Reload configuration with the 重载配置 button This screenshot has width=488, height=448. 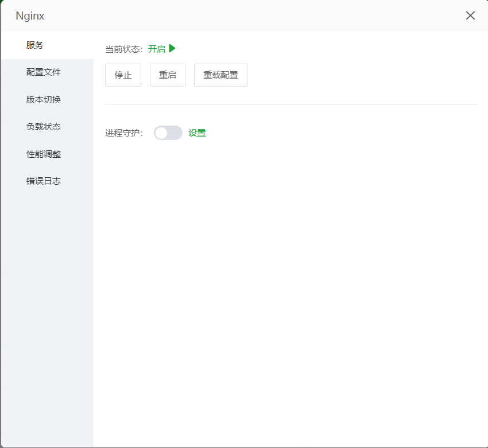(x=220, y=75)
